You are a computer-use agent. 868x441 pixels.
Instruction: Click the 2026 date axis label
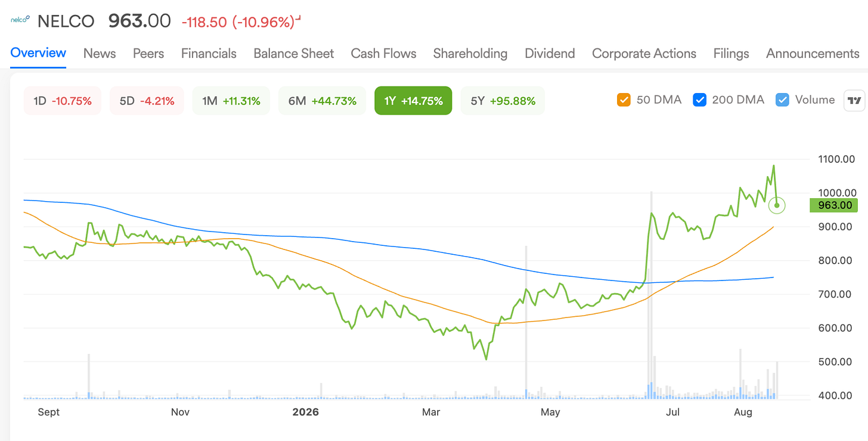click(306, 412)
